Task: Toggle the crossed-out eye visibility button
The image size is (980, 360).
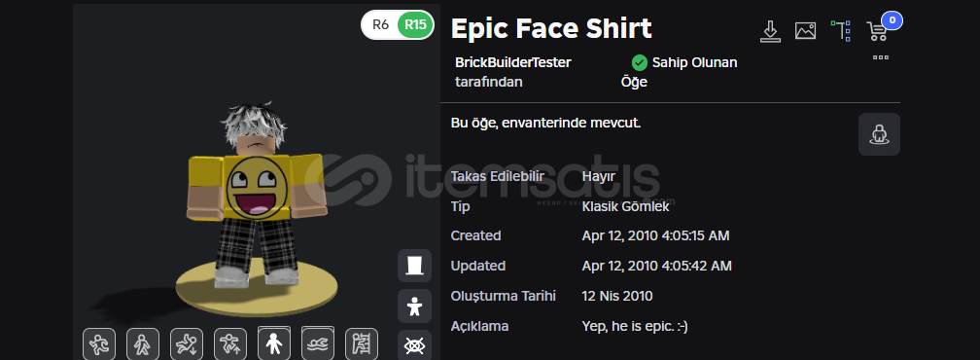Action: (414, 345)
